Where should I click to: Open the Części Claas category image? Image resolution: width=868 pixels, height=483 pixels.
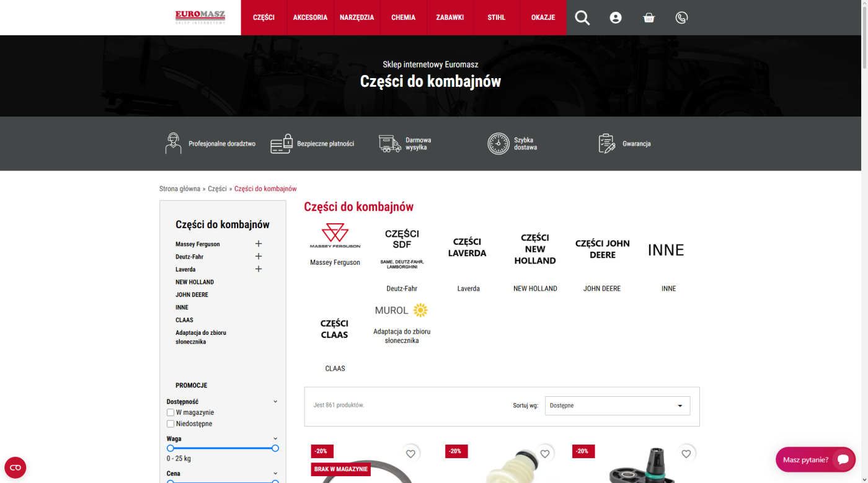(x=335, y=329)
